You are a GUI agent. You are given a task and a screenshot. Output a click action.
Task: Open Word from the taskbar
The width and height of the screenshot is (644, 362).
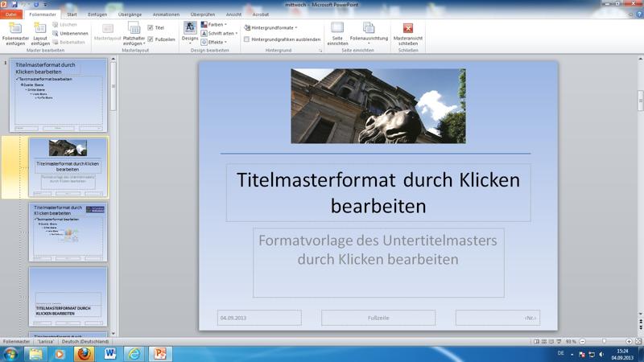click(109, 354)
